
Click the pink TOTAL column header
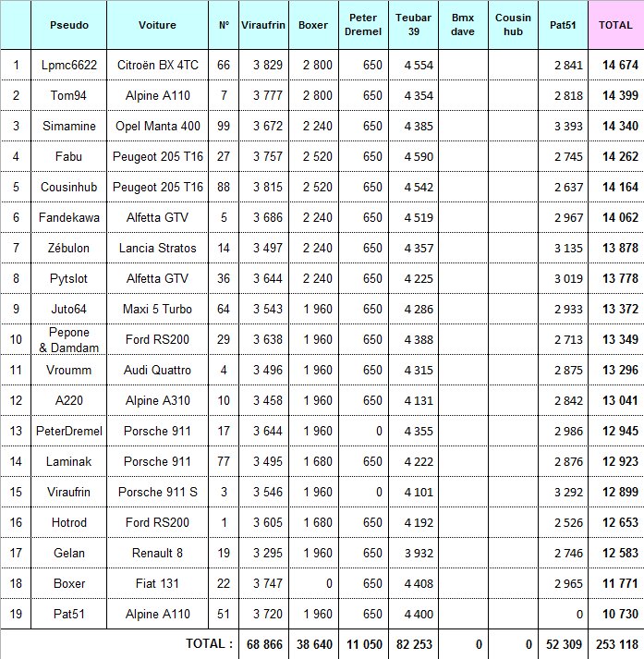[x=615, y=25]
